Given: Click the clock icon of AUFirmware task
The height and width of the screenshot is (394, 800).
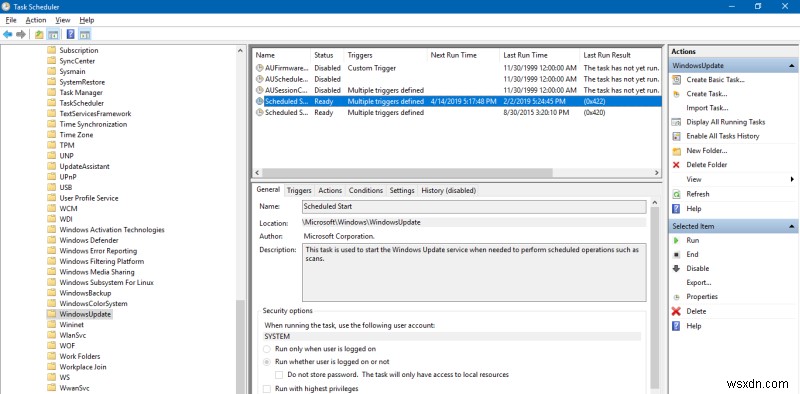Looking at the screenshot, I should point(259,68).
